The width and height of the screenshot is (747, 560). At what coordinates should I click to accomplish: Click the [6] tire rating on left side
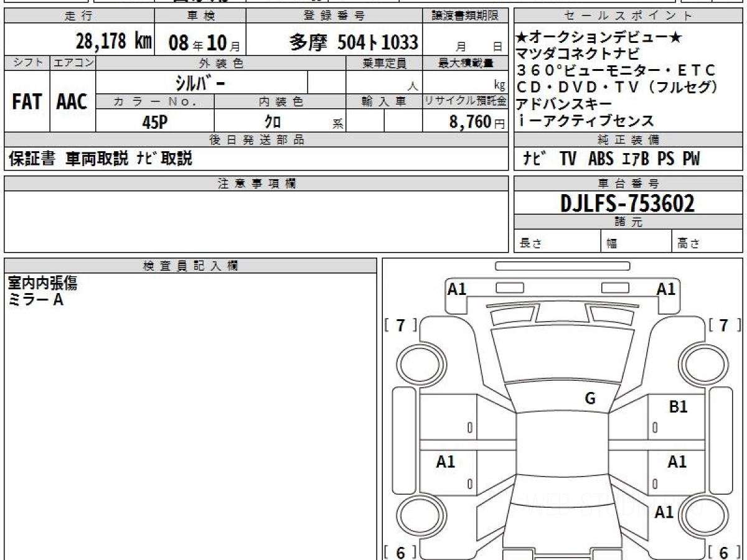coord(401,552)
